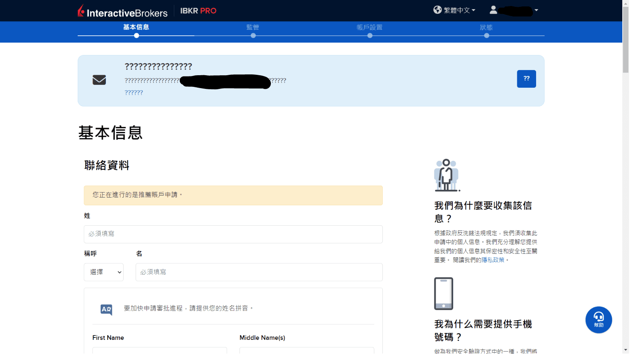The height and width of the screenshot is (362, 644).
Task: Click the mobile phone illustration icon
Action: [443, 294]
